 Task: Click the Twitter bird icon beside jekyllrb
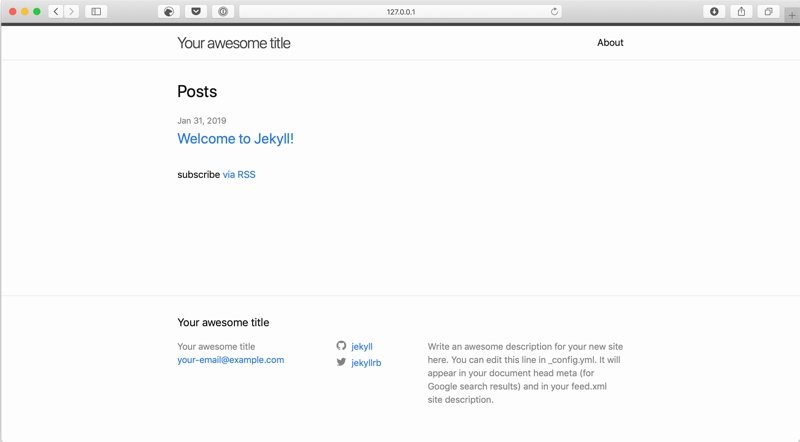pos(341,362)
